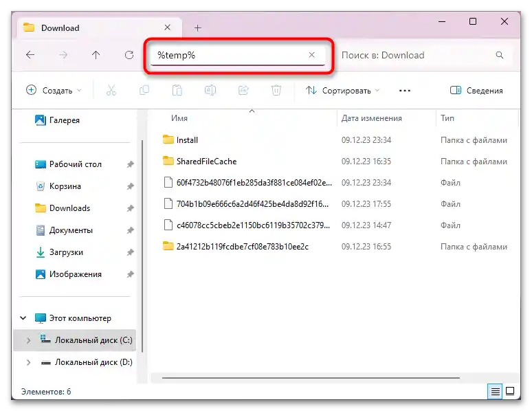Click the pin icon next to Загрузки
532x411 pixels.
coord(131,252)
